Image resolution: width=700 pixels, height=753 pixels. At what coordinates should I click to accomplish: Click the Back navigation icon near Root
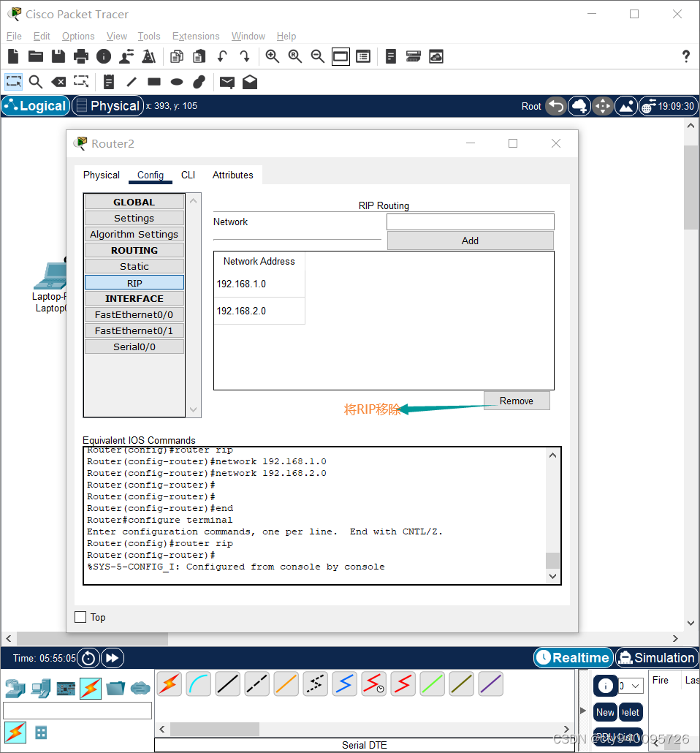556,106
